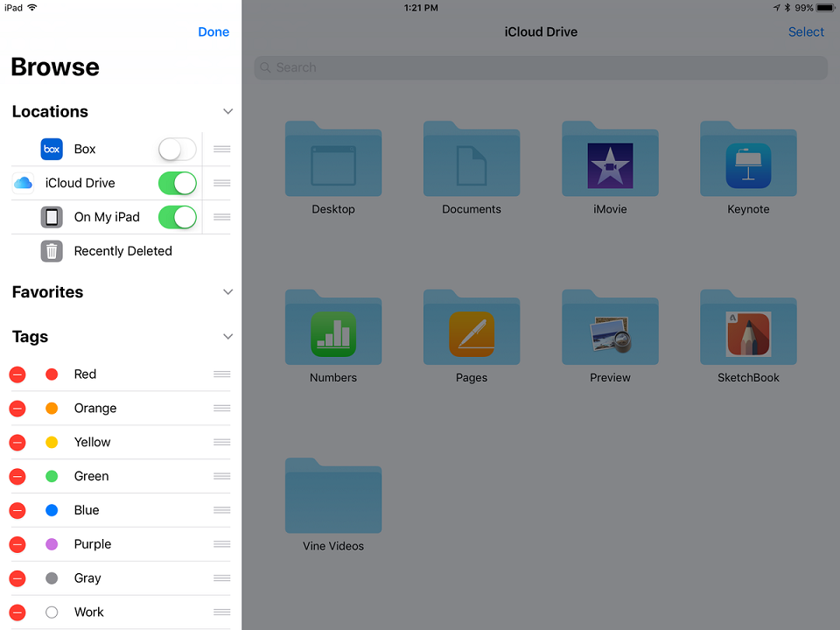The height and width of the screenshot is (630, 840).
Task: Grab the reorder handle for iCloud Drive
Action: tap(221, 183)
